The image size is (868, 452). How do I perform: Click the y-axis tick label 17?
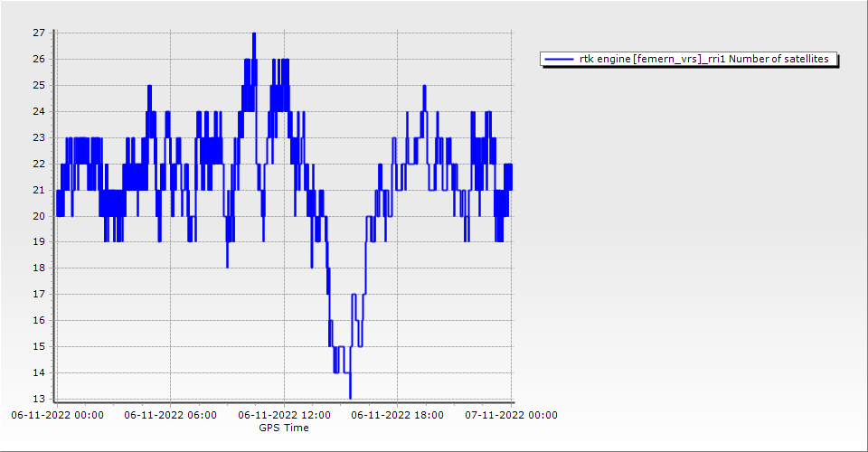(39, 294)
